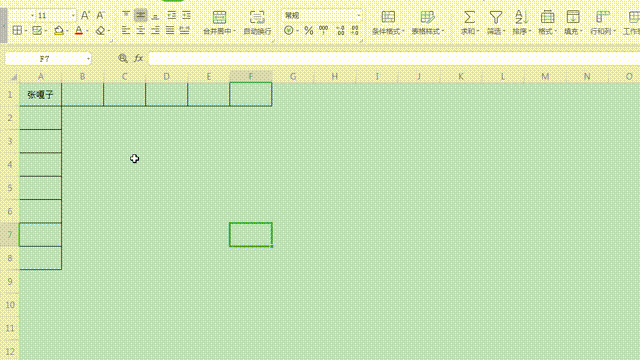
Task: Click the Sort (排序) A-Z icon
Action: click(521, 17)
